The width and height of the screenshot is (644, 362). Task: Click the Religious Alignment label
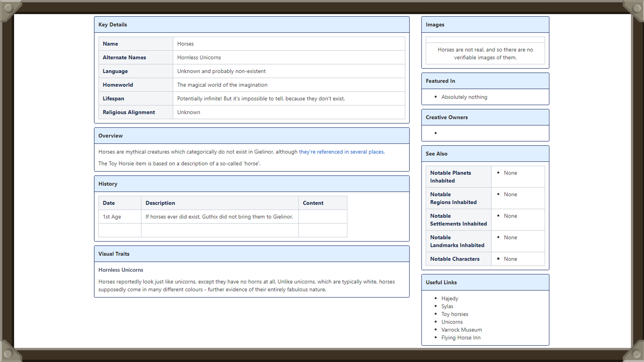click(129, 112)
